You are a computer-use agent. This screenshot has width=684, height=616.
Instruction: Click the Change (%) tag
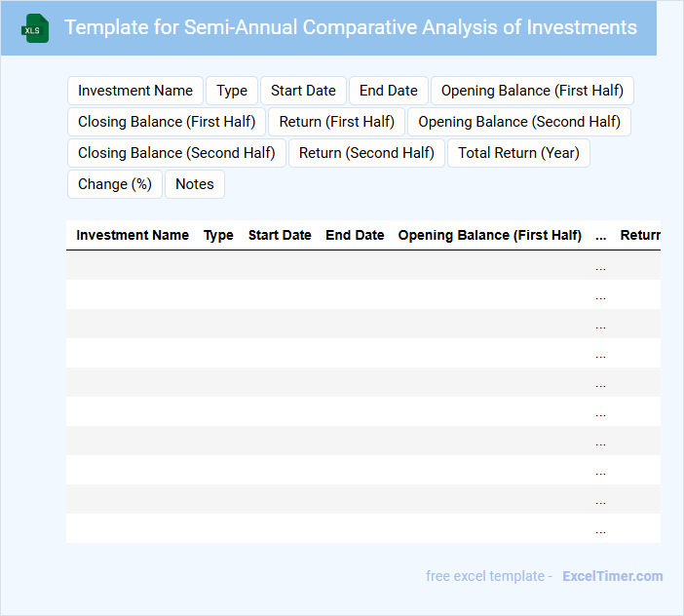pos(115,184)
